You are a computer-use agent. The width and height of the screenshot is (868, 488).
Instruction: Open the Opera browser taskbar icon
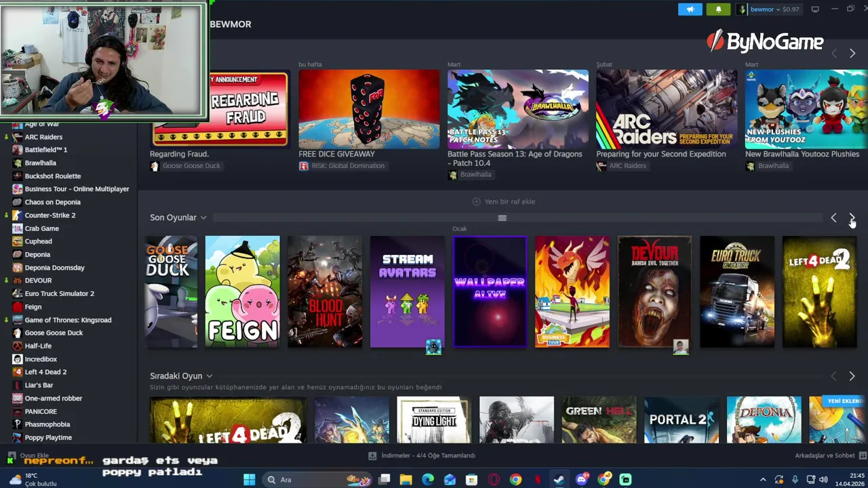(x=494, y=480)
